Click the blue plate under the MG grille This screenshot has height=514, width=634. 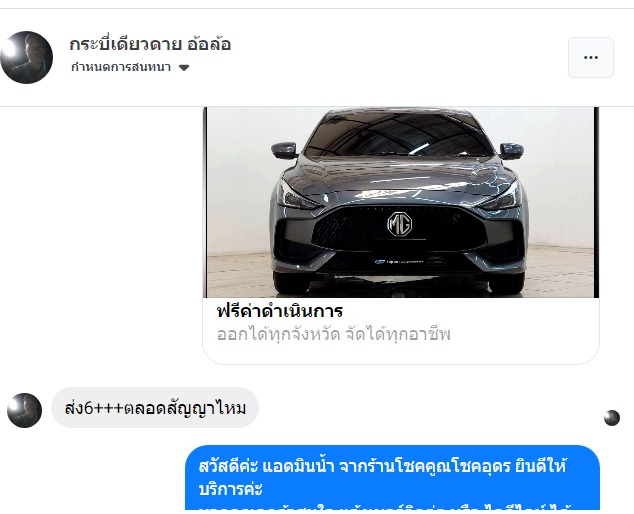(399, 262)
